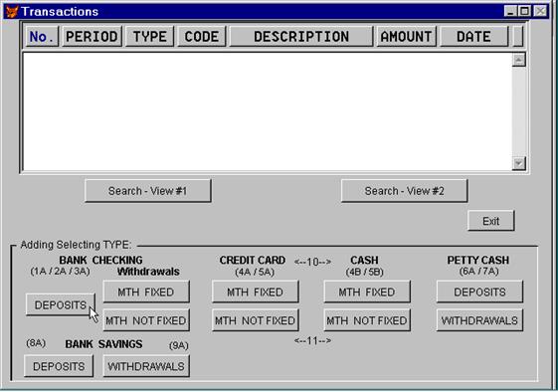Open Search - View #1
The width and height of the screenshot is (558, 392).
[x=147, y=191]
